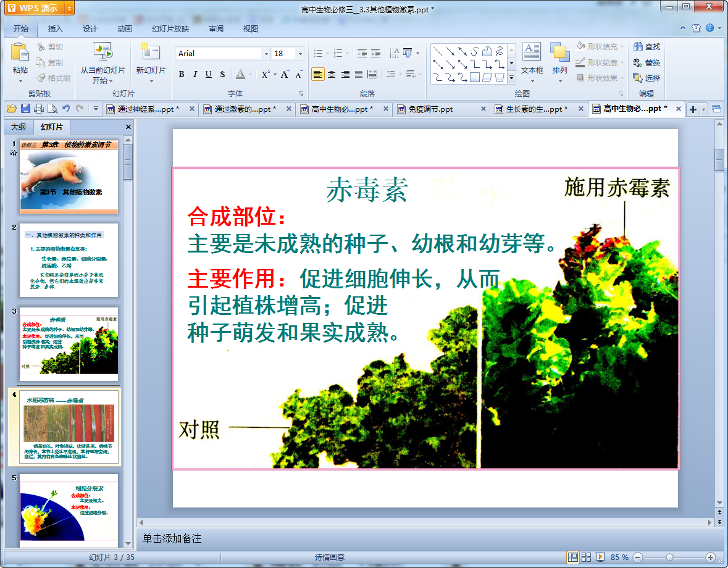This screenshot has height=568, width=728.
Task: Click the New Slide (新幻灯片) icon
Action: pos(151,51)
